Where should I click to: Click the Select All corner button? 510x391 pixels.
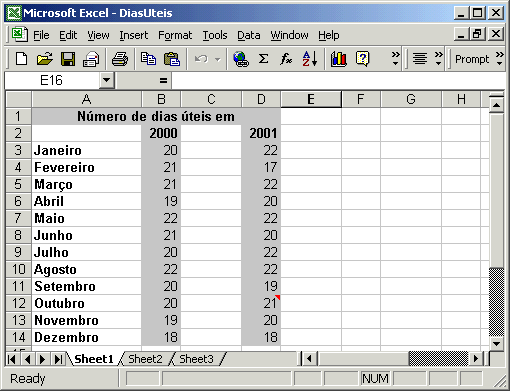[18, 99]
